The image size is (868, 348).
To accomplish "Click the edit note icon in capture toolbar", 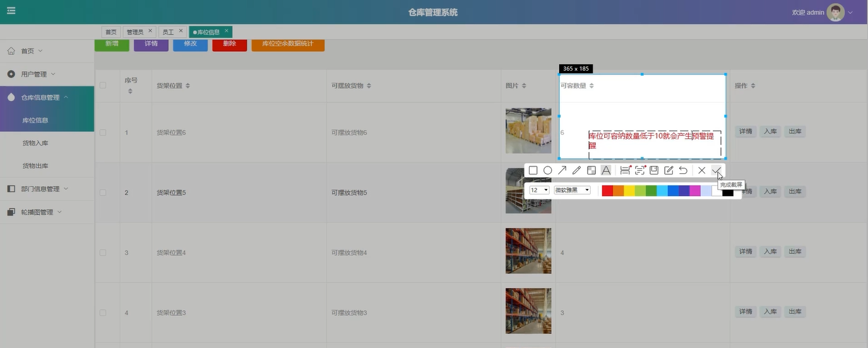I will click(669, 170).
